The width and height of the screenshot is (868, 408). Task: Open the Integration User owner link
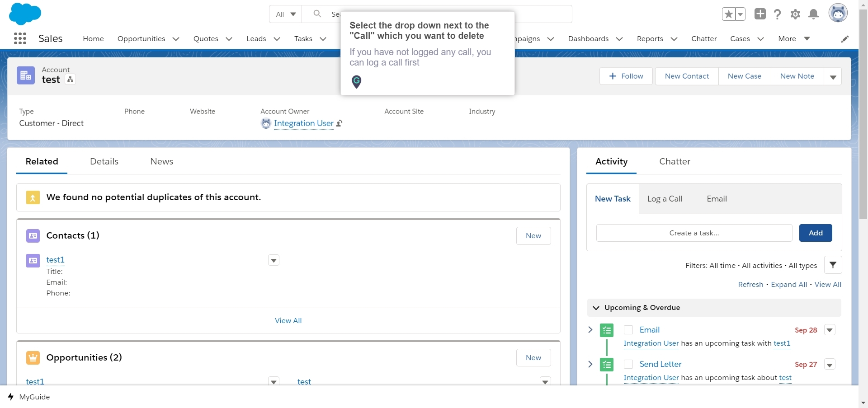[303, 123]
